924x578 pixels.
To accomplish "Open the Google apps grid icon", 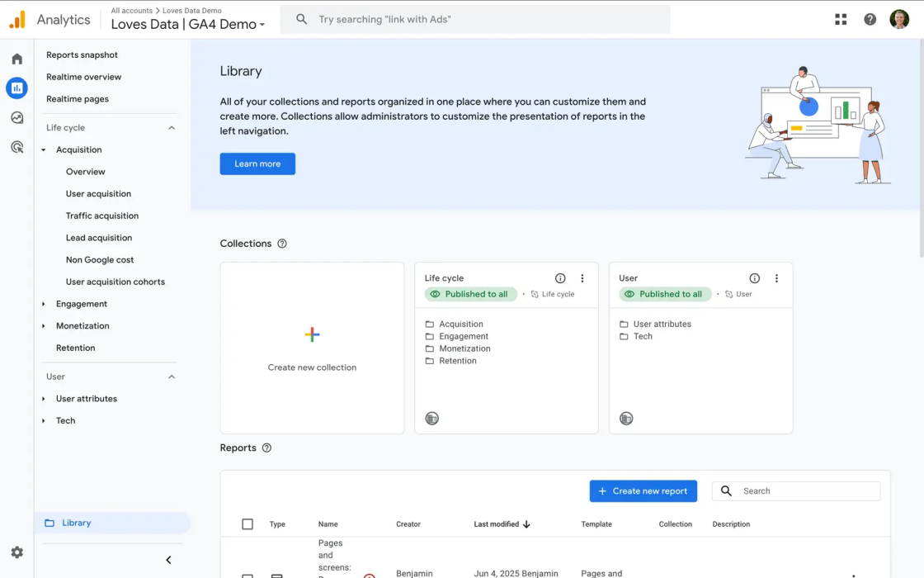I will (840, 18).
